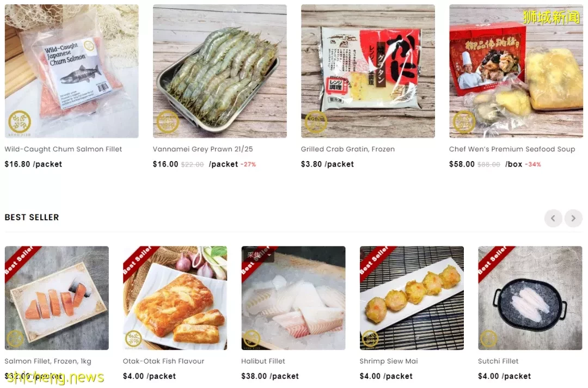Open the Shrimp Siew Mai title link
Viewport: 588px width, 388px height.
[x=389, y=361]
